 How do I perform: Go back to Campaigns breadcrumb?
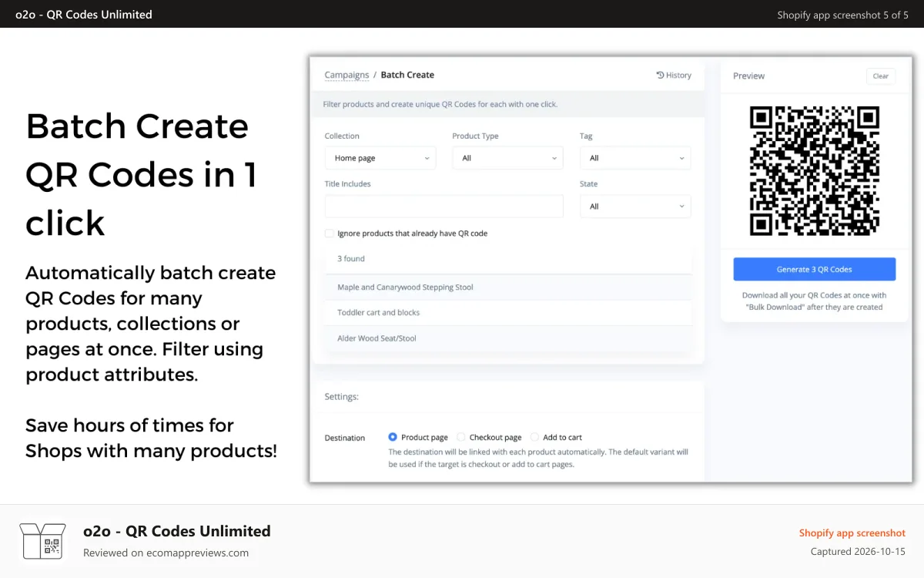click(x=346, y=75)
